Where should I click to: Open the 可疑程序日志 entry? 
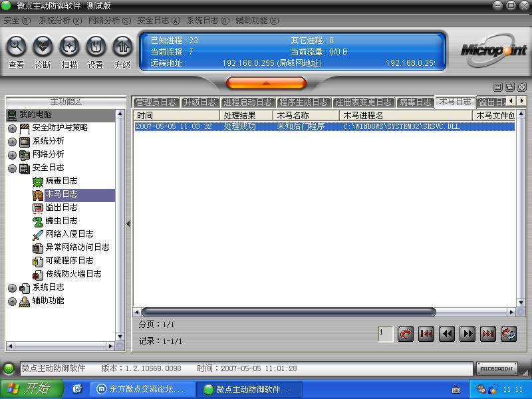[x=70, y=261]
